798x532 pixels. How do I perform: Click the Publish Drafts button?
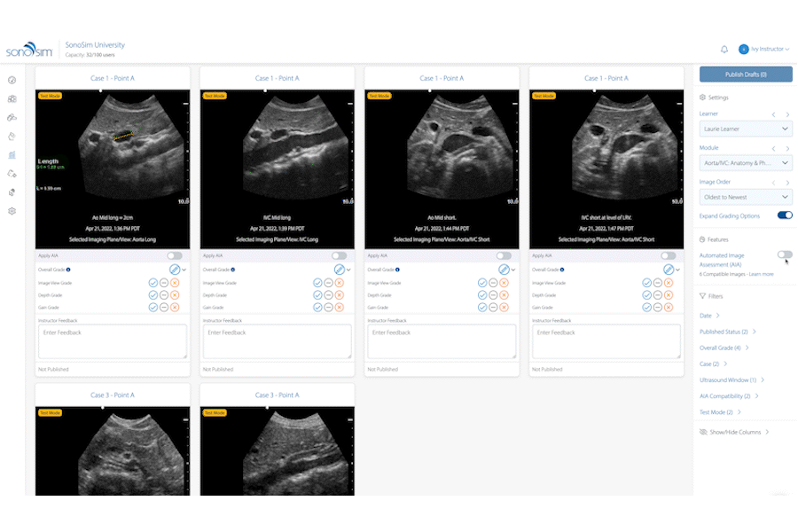[x=745, y=74]
